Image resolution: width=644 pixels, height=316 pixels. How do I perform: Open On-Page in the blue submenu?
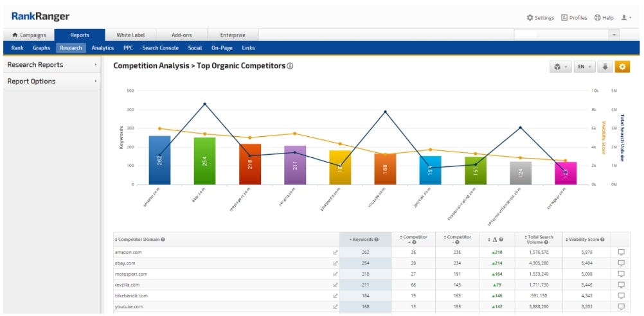tap(222, 48)
